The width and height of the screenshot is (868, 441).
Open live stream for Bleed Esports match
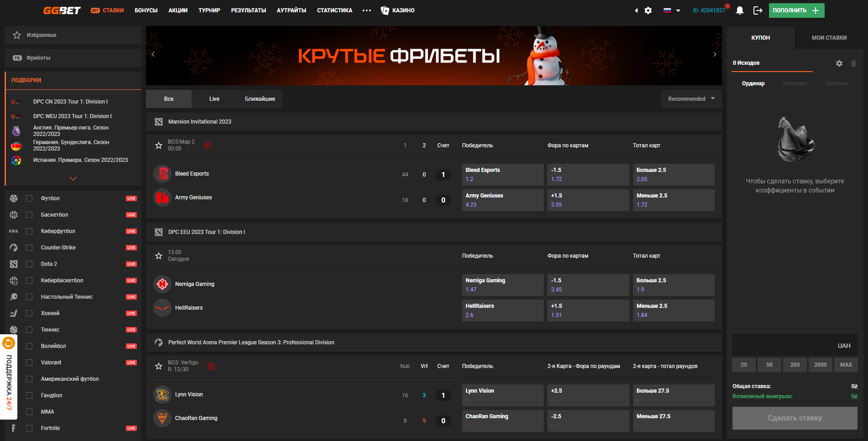pyautogui.click(x=208, y=145)
